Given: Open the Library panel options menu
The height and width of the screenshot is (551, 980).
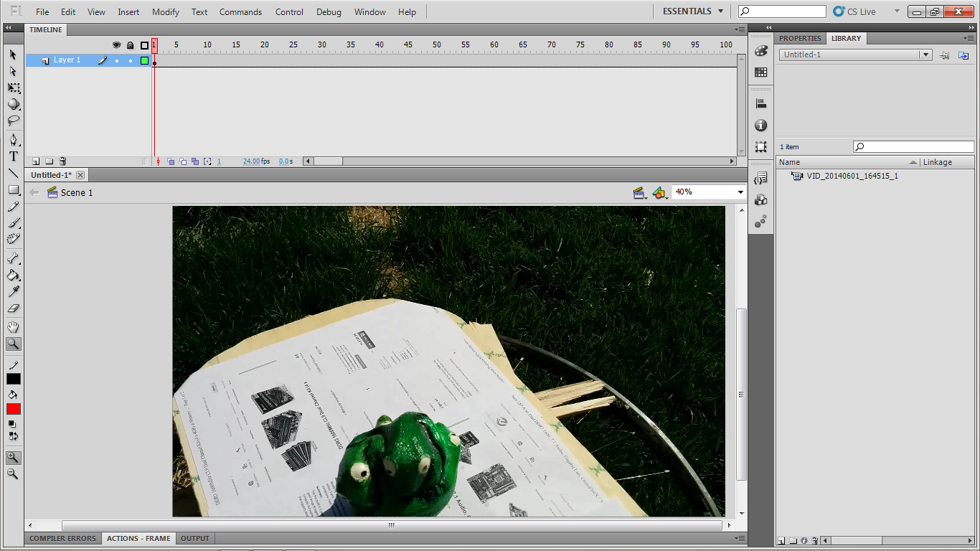Looking at the screenshot, I should tap(969, 38).
